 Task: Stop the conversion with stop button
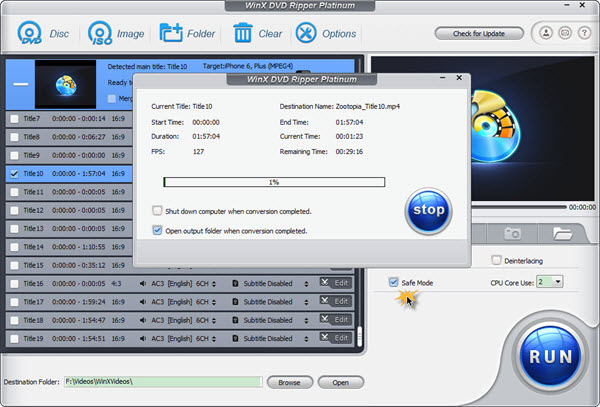tap(428, 211)
